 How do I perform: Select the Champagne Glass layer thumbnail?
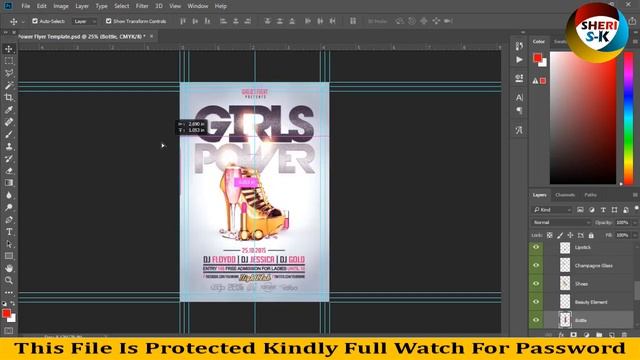coord(565,265)
